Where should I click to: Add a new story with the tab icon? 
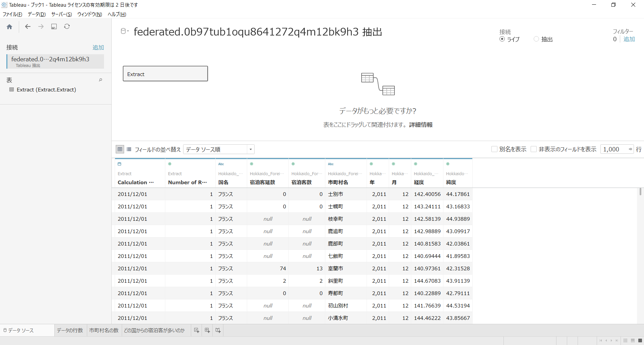(x=218, y=331)
